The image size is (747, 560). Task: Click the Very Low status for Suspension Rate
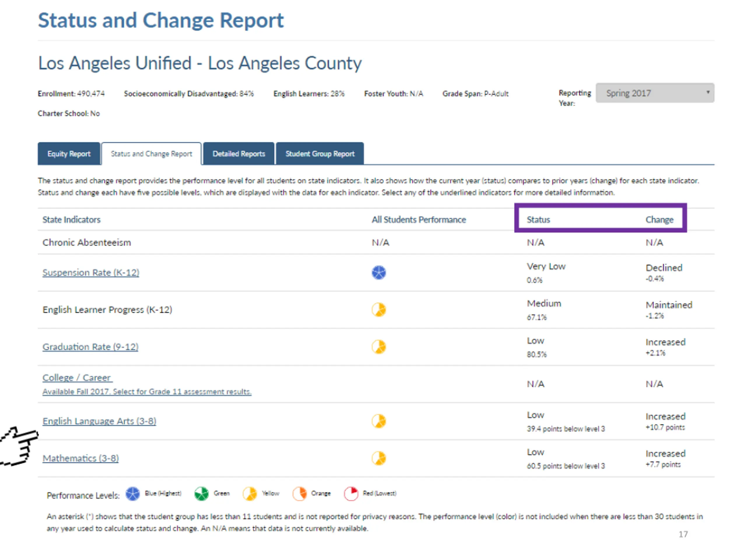pos(546,266)
